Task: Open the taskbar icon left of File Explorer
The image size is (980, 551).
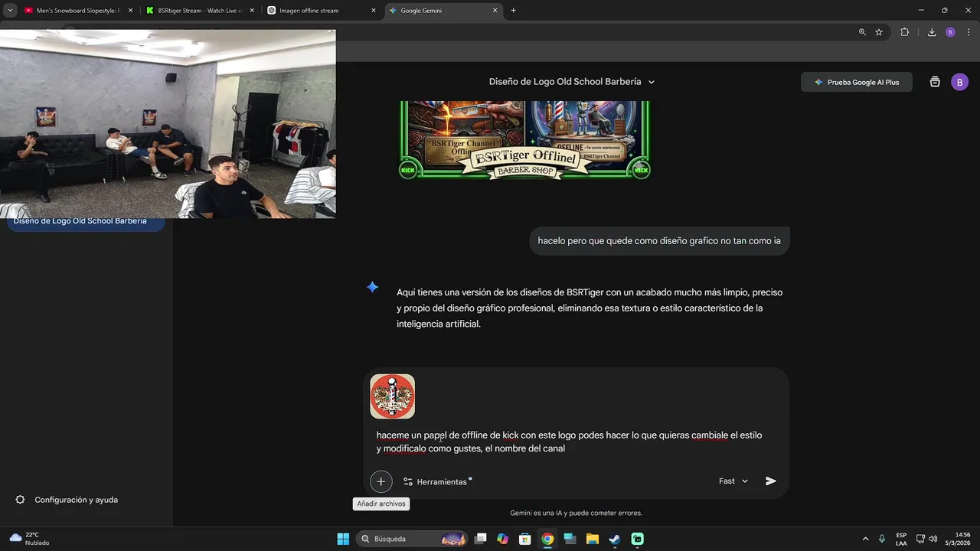Action: point(570,539)
